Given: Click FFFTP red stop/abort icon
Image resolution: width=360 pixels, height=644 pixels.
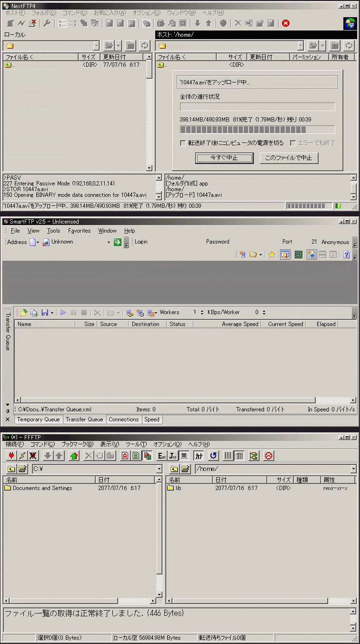Looking at the screenshot, I should [x=269, y=456].
